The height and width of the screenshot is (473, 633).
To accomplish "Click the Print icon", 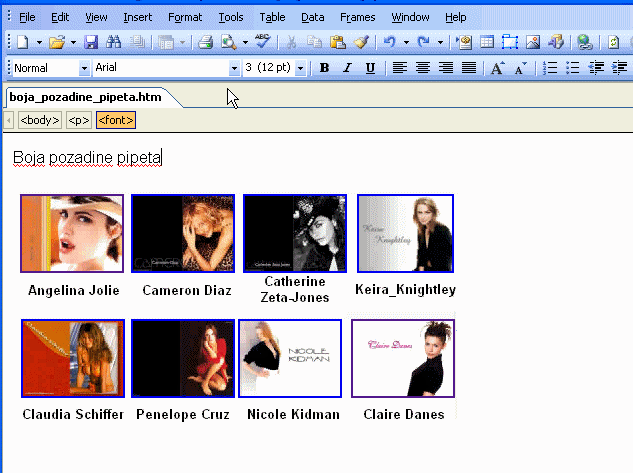I will [x=205, y=42].
